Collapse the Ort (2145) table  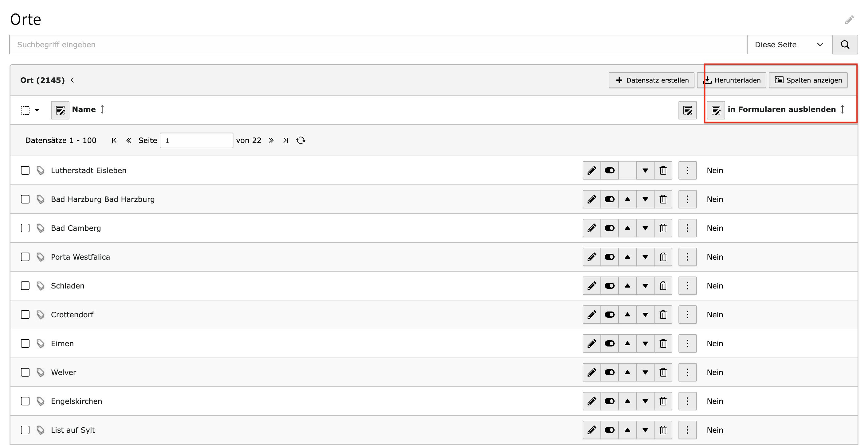(72, 80)
